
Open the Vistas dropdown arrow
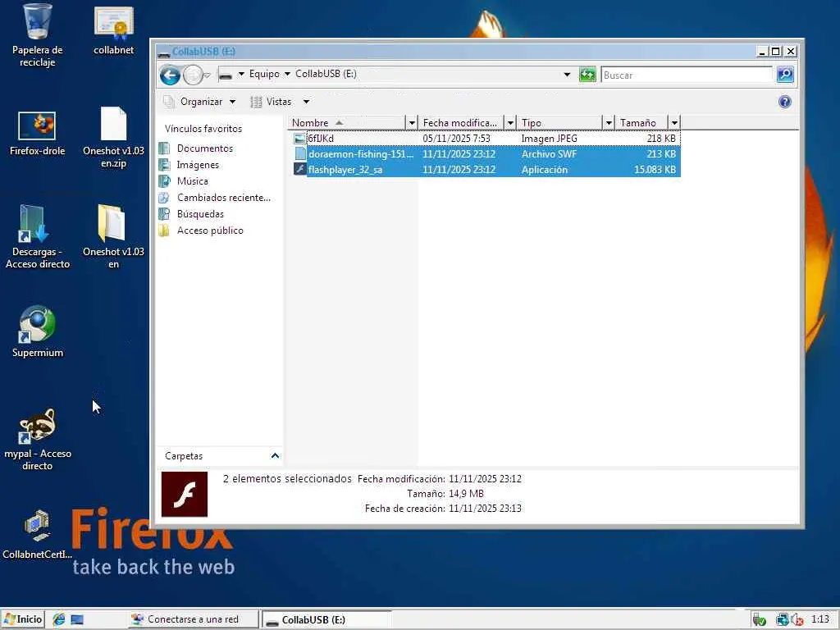(x=307, y=102)
